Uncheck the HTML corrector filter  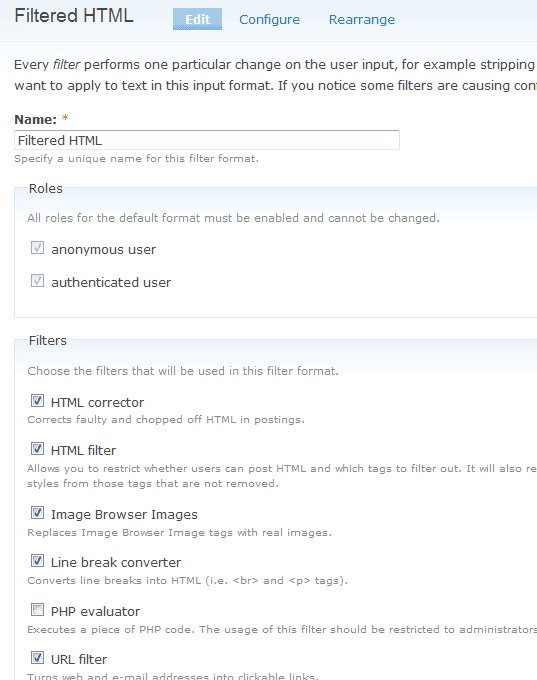(x=37, y=400)
